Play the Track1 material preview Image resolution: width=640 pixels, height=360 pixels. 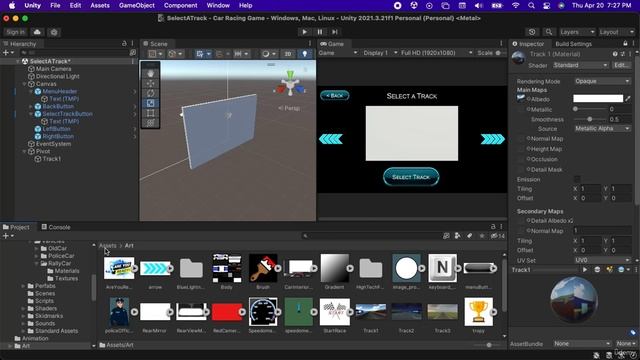pyautogui.click(x=585, y=270)
